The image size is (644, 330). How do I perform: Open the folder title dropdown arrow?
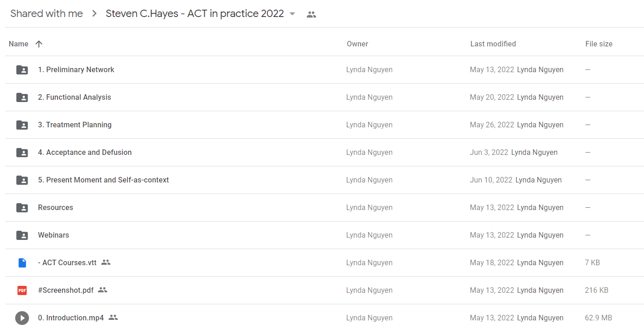coord(292,14)
